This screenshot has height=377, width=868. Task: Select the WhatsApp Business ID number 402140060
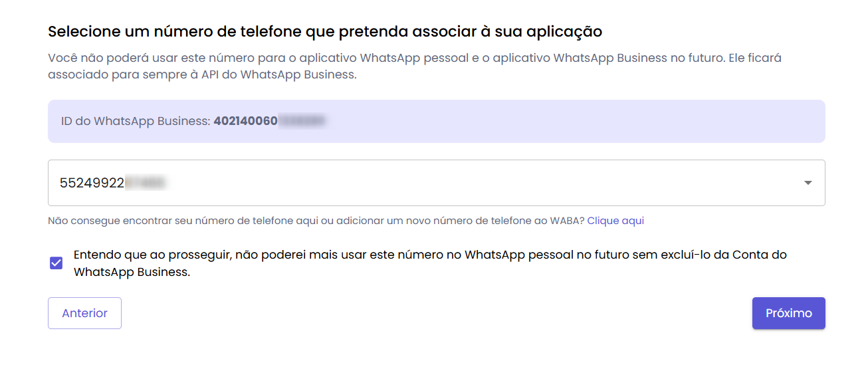246,121
